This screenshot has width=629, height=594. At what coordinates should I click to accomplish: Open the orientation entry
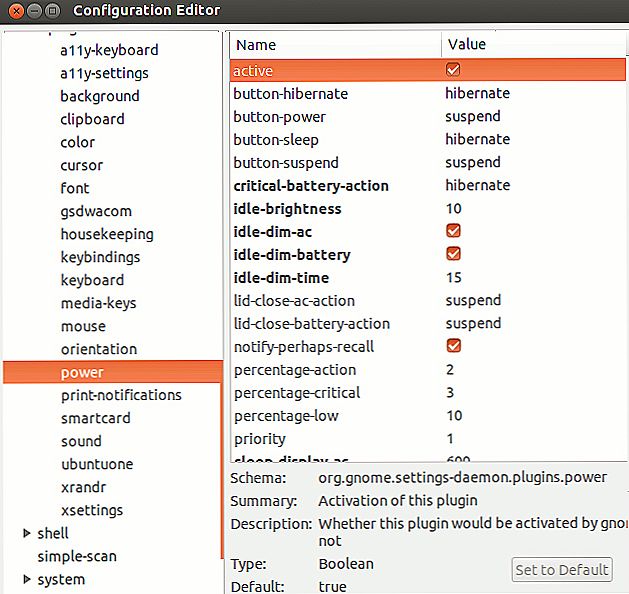coord(99,349)
